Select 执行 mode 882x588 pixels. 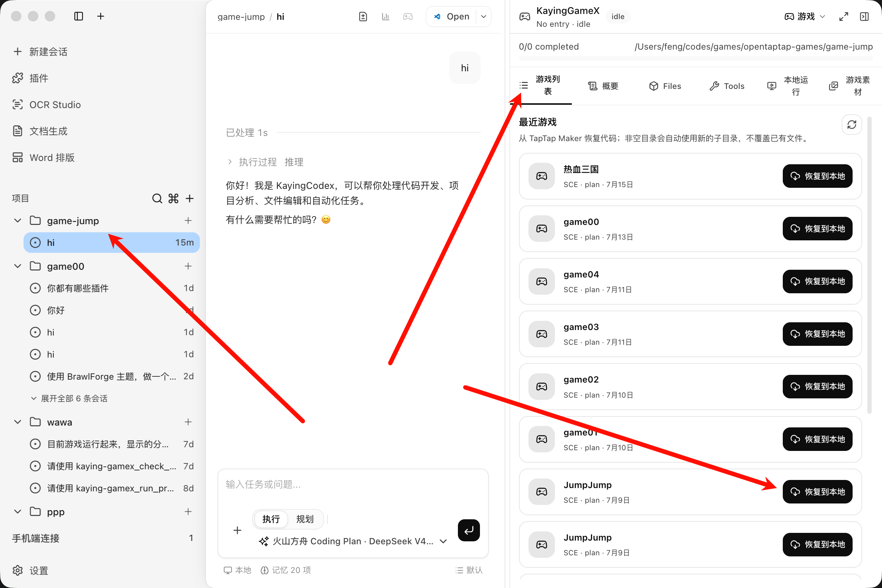(x=271, y=519)
